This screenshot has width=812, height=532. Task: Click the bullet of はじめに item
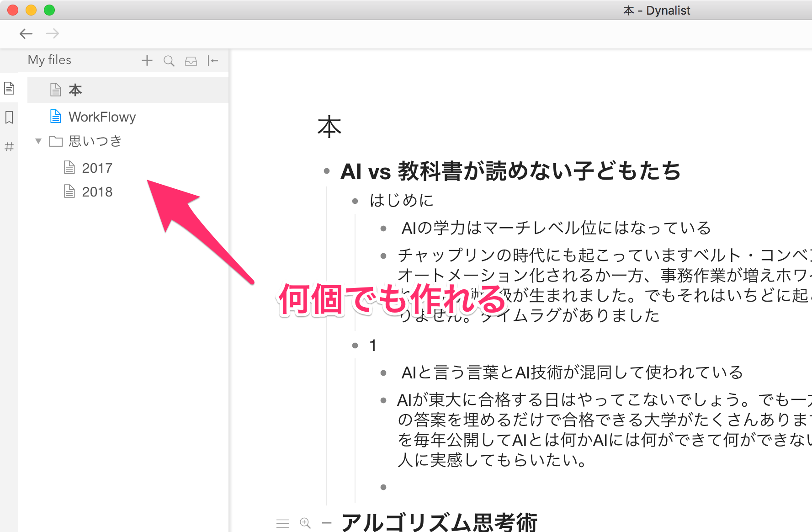355,201
